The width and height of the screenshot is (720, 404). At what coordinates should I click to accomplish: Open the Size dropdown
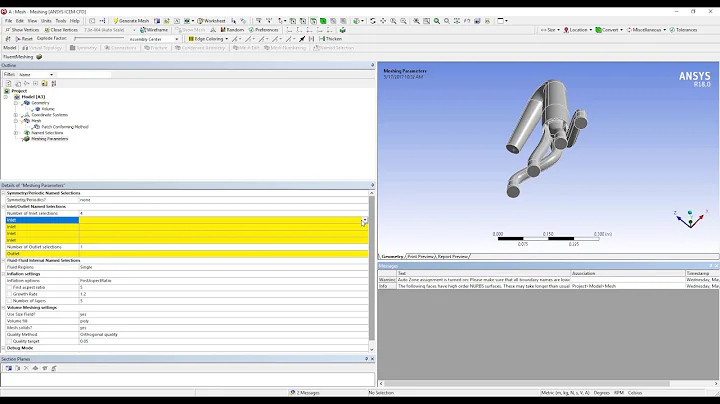tap(550, 30)
